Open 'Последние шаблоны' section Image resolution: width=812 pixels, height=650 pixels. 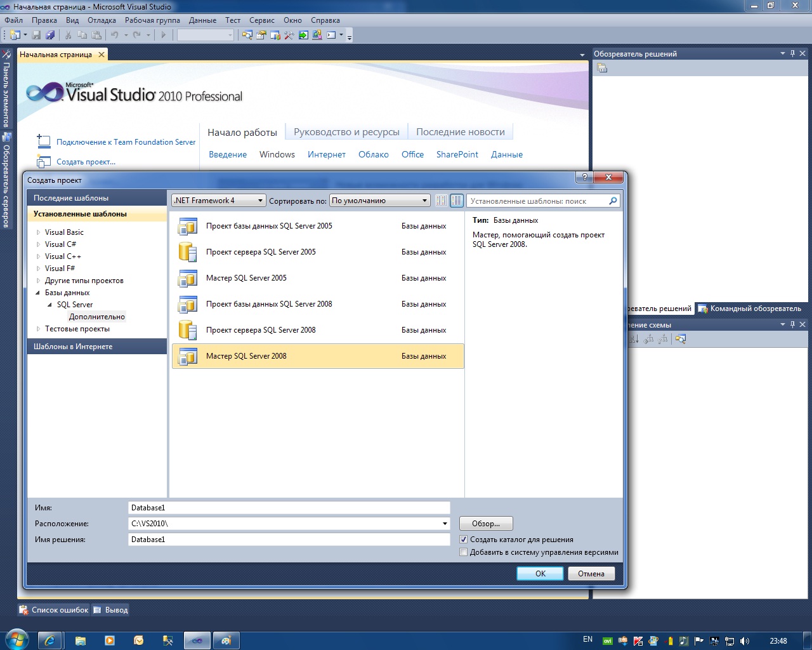pos(97,198)
